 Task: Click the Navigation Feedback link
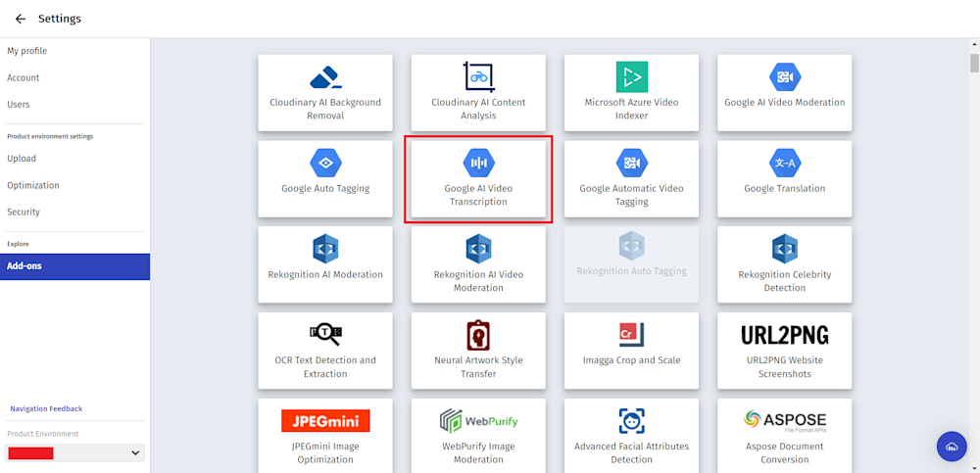(46, 408)
